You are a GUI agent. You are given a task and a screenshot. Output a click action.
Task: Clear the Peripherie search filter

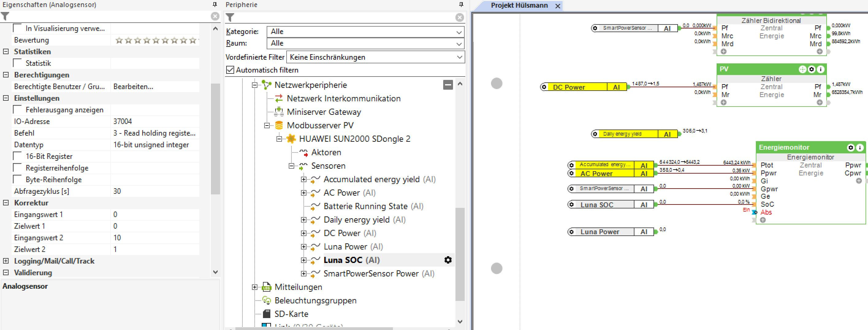460,17
